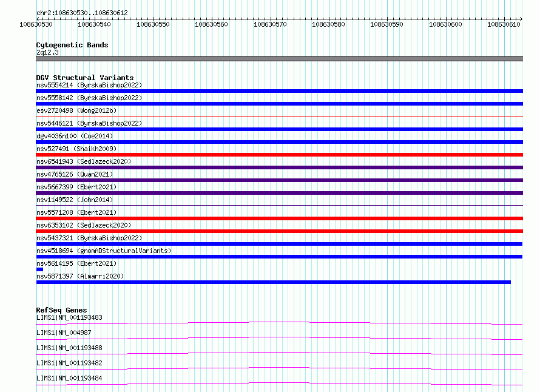
Task: Click nsv5437321 (ByrskaBishop2022) label
Action: [x=89, y=238]
